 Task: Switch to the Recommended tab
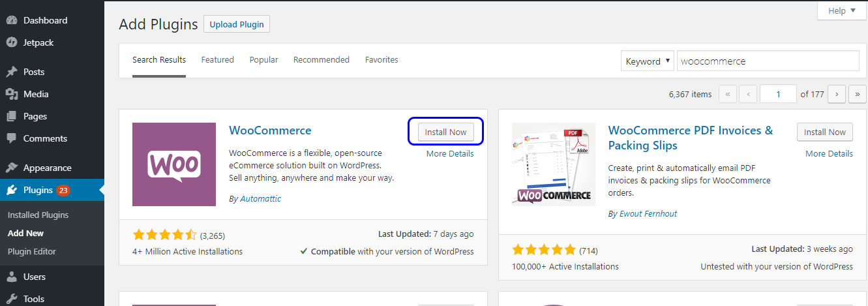pos(322,59)
